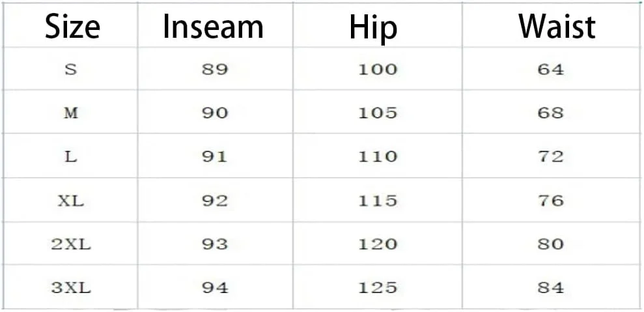Click inseam value 94
Viewport: 644px width, 312px height.
pyautogui.click(x=214, y=287)
